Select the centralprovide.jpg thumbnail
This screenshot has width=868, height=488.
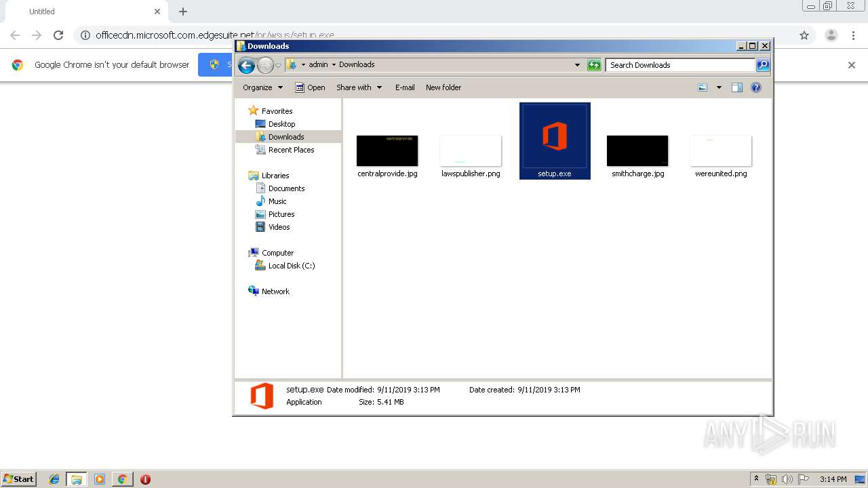click(387, 150)
